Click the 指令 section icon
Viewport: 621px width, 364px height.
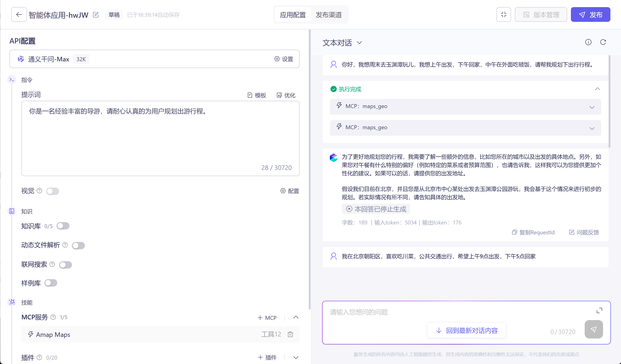tap(11, 80)
